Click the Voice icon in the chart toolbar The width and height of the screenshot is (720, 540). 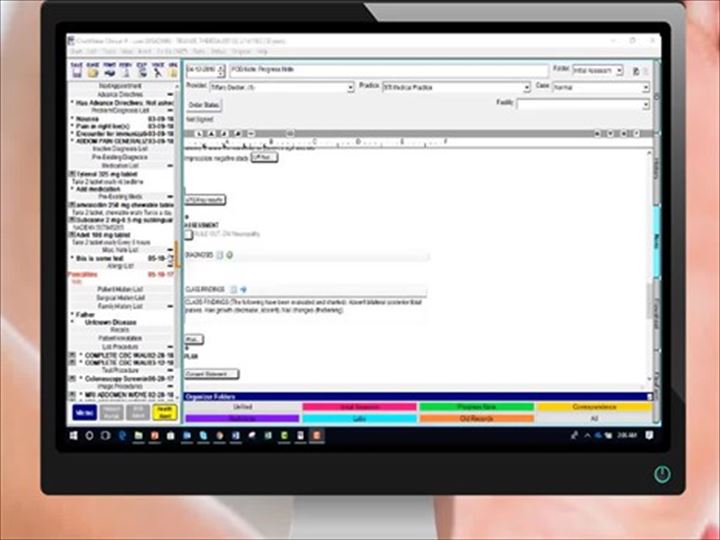[x=157, y=71]
